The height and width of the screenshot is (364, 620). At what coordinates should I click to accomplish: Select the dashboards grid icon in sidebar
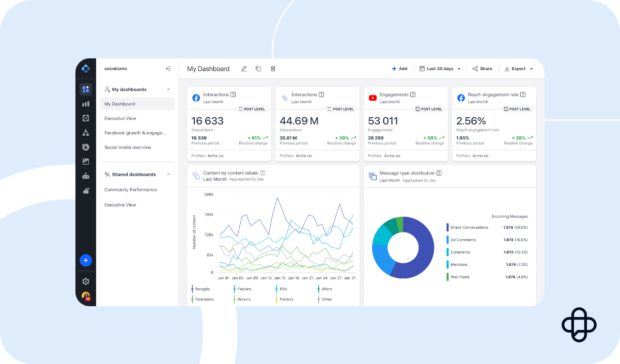click(x=86, y=89)
